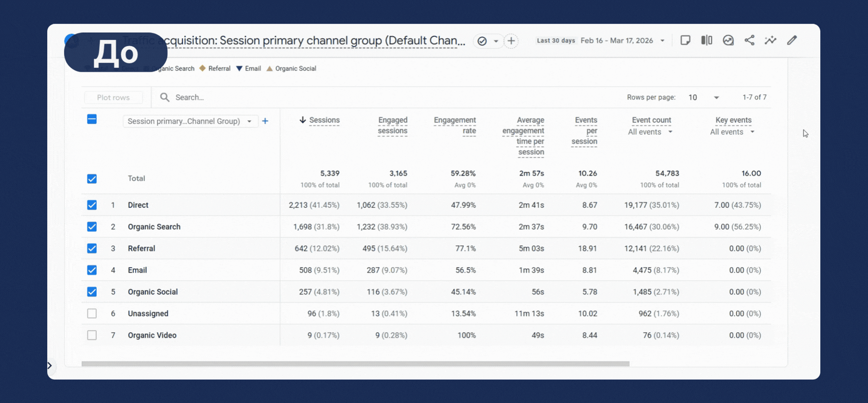Click the Organic Social triangle legend marker
This screenshot has height=403, width=868.
[x=270, y=69]
